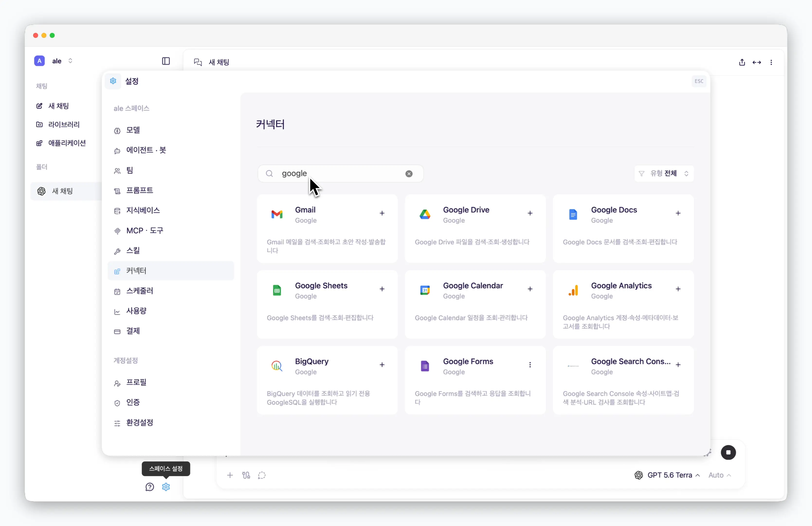Screen dimensions: 812x526
Task: Open 환경설정 account settings
Action: point(171,423)
